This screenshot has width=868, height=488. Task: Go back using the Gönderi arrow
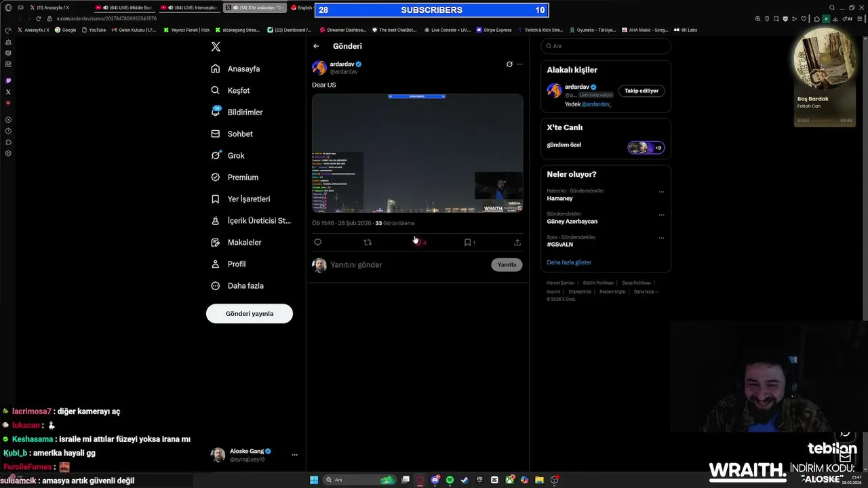316,46
